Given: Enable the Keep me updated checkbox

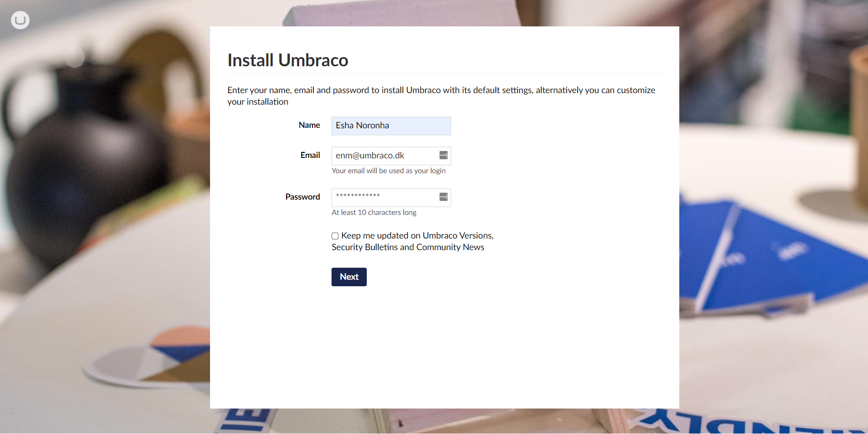Looking at the screenshot, I should tap(335, 236).
